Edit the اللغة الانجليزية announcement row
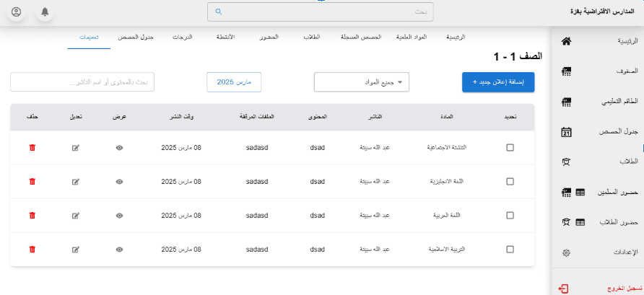Screen dimensions: 644x295 coord(76,182)
